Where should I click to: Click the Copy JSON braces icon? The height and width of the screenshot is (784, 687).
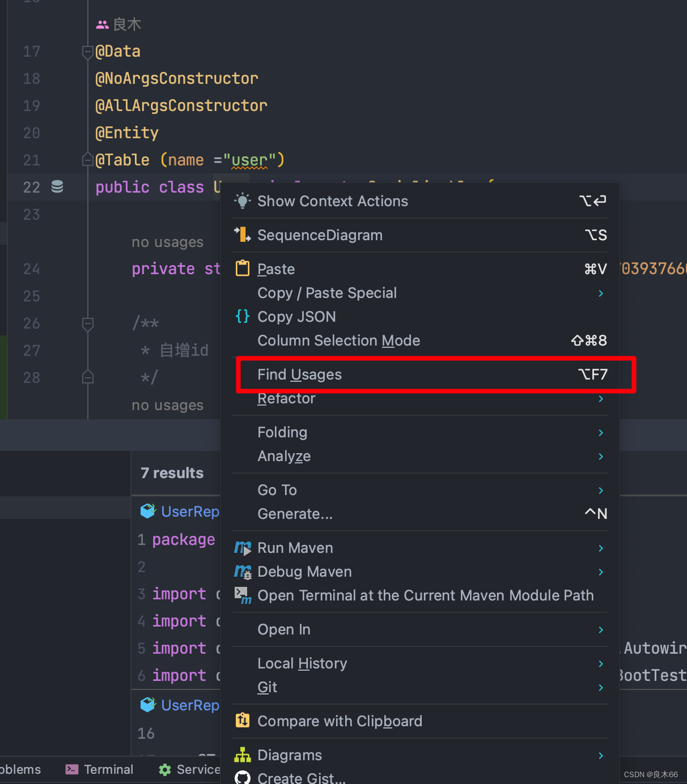coord(243,316)
